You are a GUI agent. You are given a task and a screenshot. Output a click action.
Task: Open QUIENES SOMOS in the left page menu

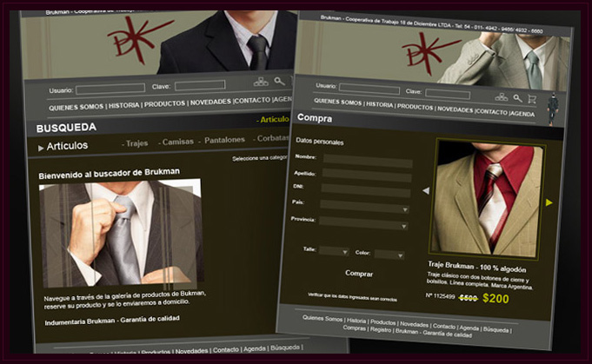(76, 107)
